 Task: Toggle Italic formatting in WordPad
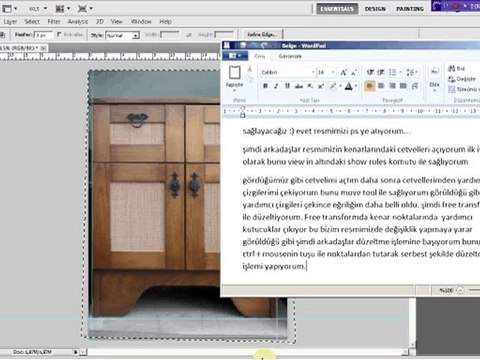pos(276,86)
